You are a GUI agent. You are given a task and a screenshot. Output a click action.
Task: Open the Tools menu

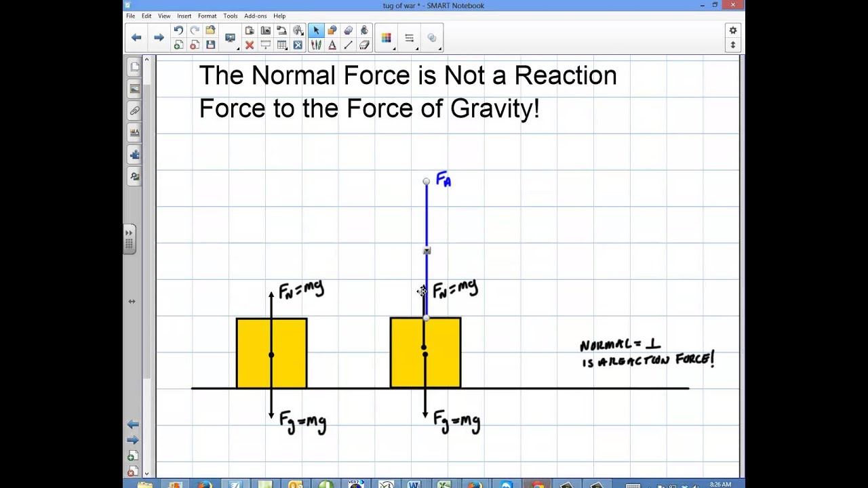[x=231, y=16]
